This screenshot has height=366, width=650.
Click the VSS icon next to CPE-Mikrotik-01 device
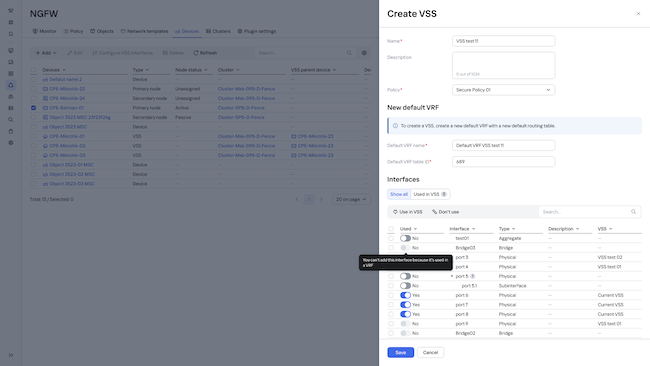45,136
